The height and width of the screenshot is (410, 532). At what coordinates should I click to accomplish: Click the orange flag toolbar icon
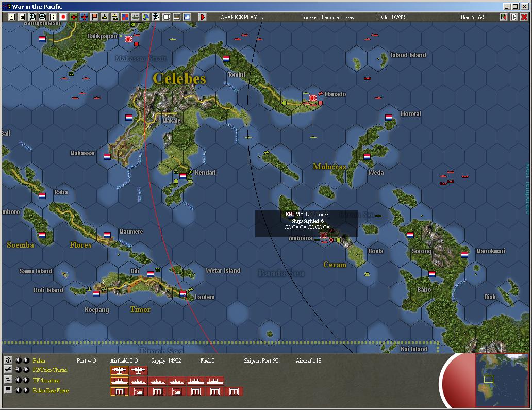94,17
